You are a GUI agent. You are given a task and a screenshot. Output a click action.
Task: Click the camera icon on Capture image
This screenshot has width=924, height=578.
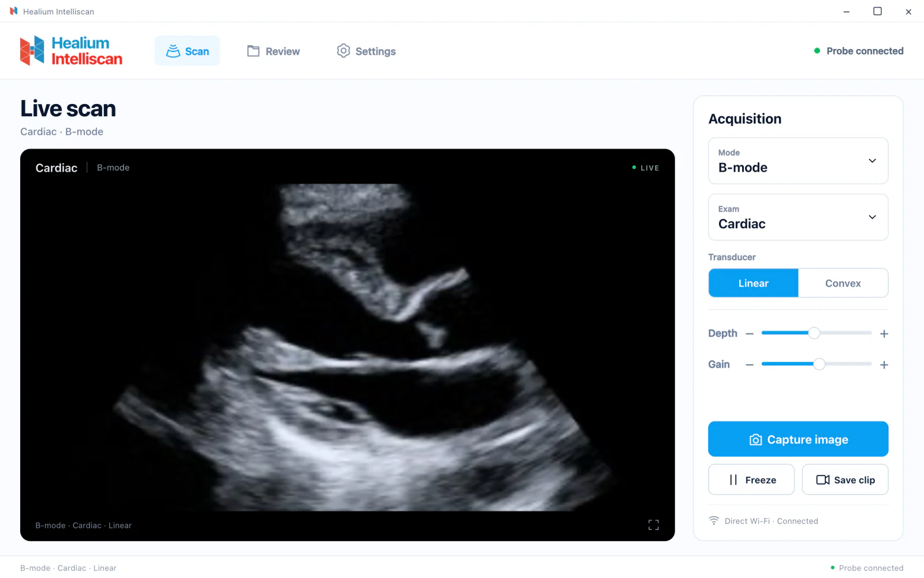(755, 440)
